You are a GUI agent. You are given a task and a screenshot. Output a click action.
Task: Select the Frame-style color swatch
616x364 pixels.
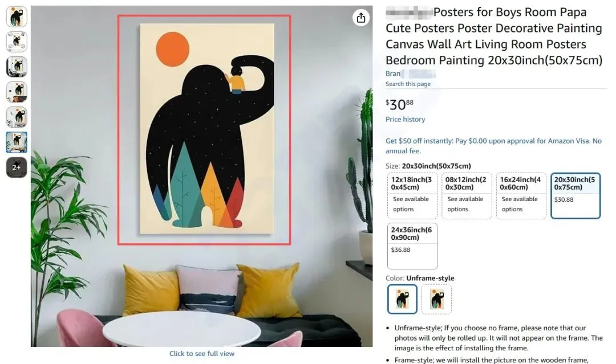(x=436, y=299)
